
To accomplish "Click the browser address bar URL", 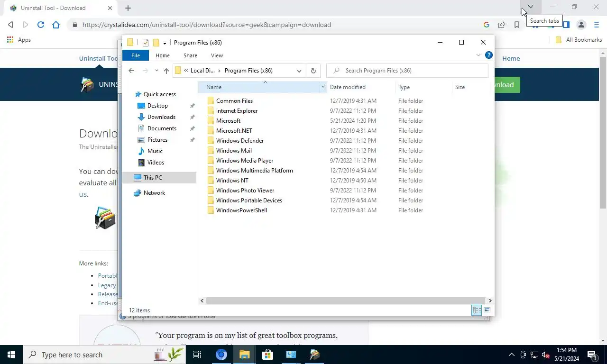I will [207, 25].
